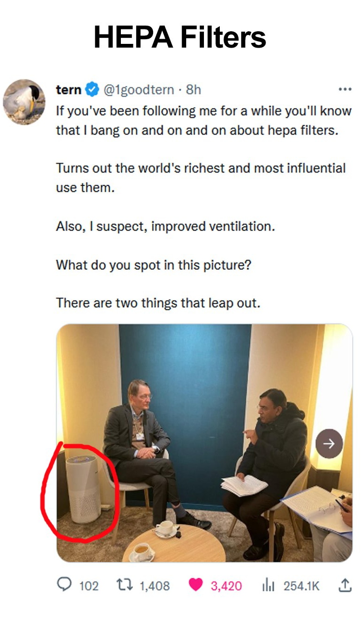Click the blue verified badge beside tern
The image size is (364, 630).
(92, 89)
